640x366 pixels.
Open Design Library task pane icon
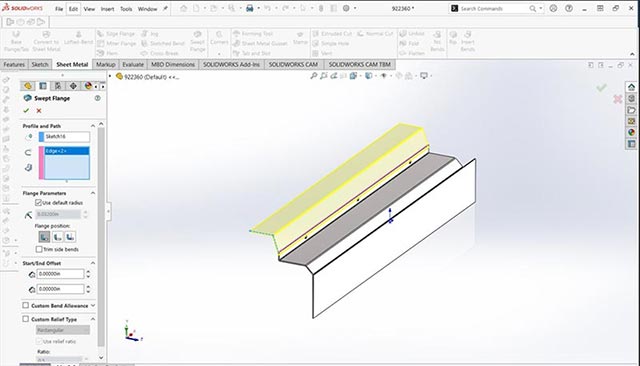coord(631,98)
